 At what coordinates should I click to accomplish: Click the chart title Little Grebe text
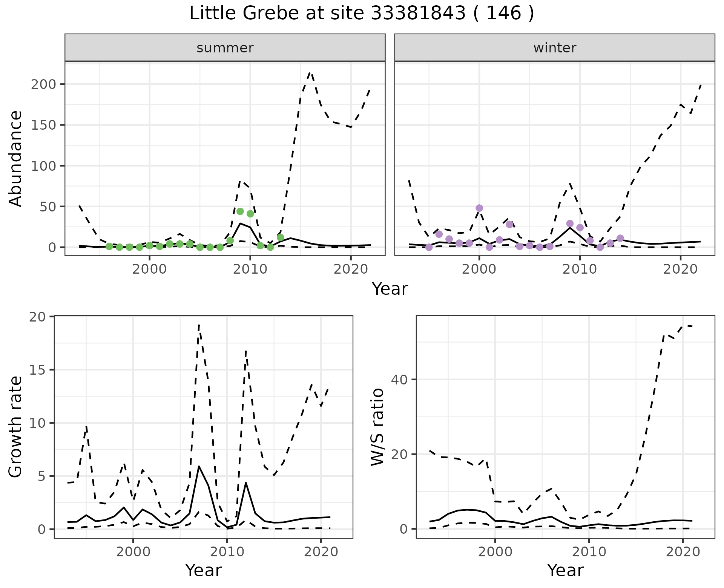pos(361,14)
